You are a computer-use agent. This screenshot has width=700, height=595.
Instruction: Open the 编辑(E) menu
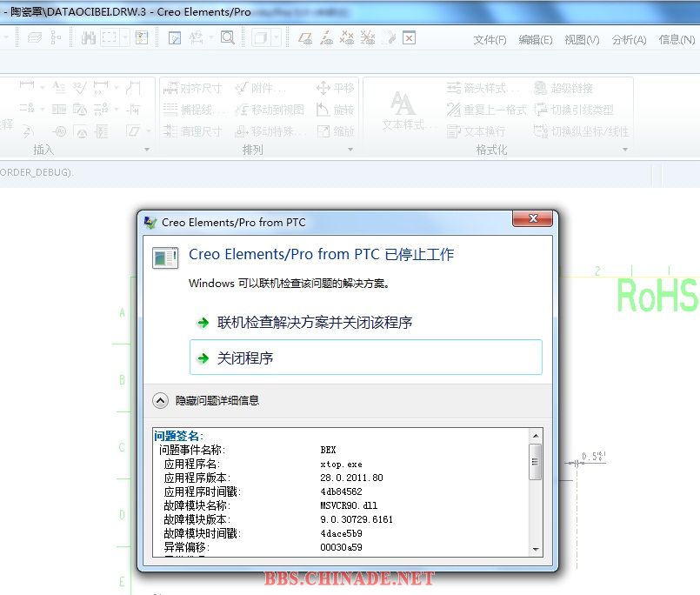click(x=536, y=40)
